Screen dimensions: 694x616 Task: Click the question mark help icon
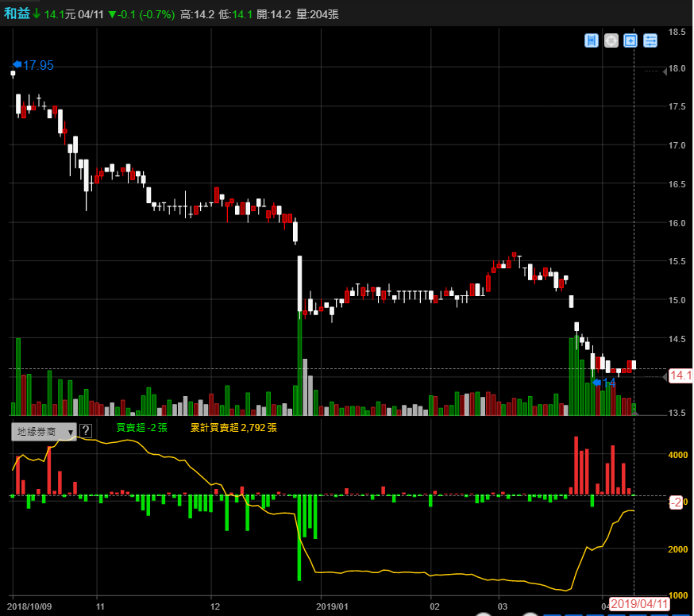[86, 431]
